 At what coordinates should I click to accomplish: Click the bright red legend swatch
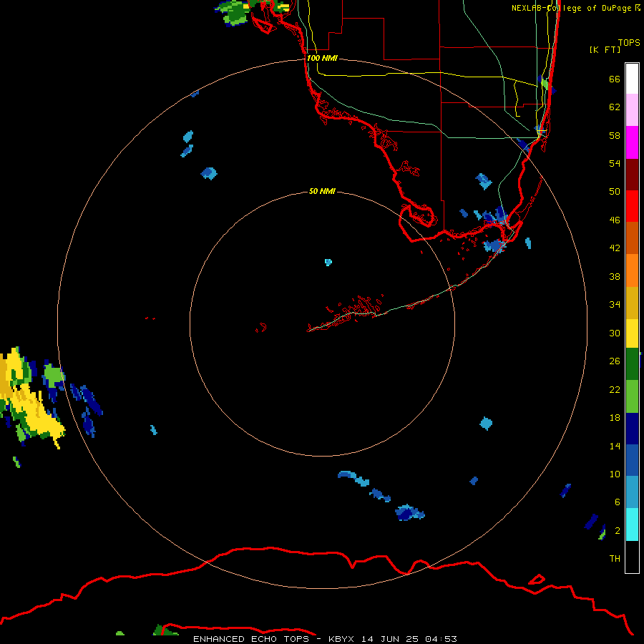[x=632, y=206]
